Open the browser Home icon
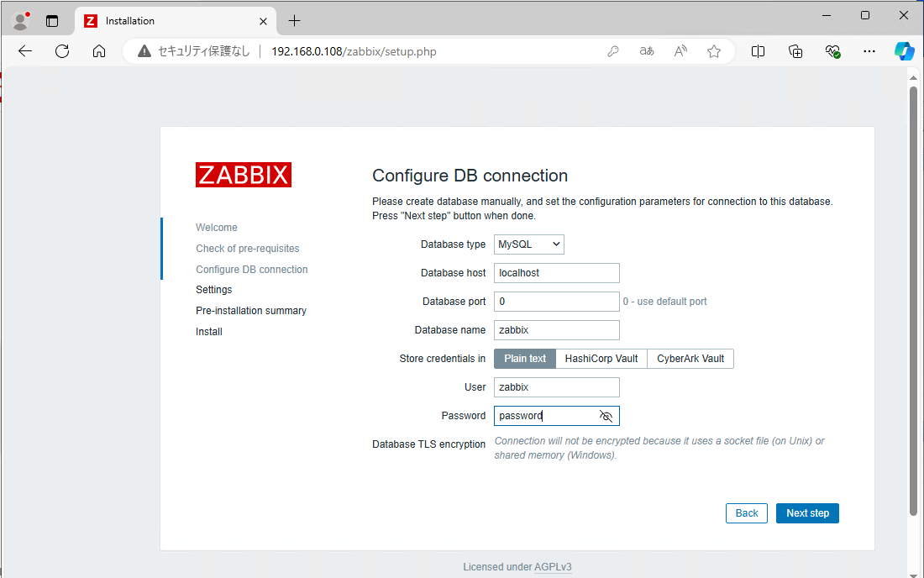Image resolution: width=924 pixels, height=578 pixels. pyautogui.click(x=98, y=51)
